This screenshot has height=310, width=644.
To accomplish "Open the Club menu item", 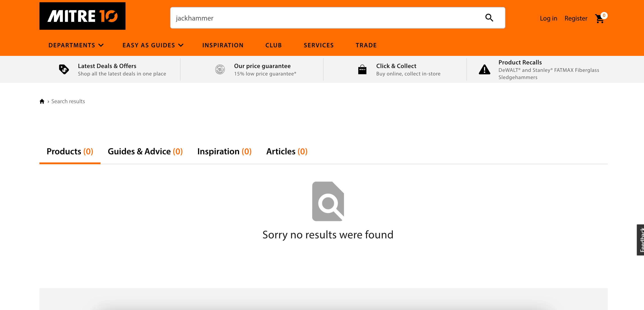I will pyautogui.click(x=274, y=45).
